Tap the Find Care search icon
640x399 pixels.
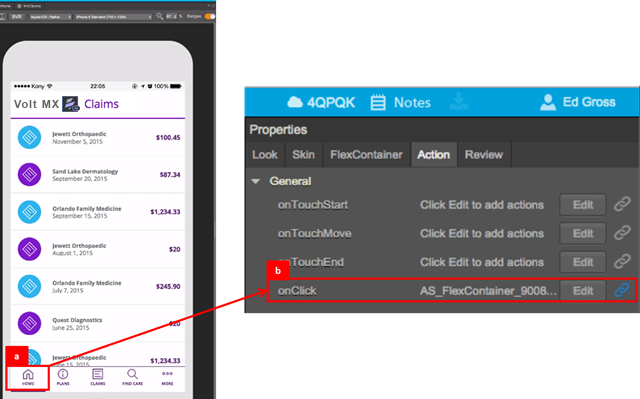point(132,377)
